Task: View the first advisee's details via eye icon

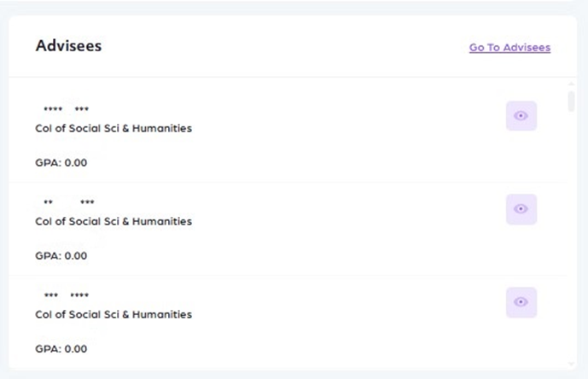Action: tap(521, 116)
